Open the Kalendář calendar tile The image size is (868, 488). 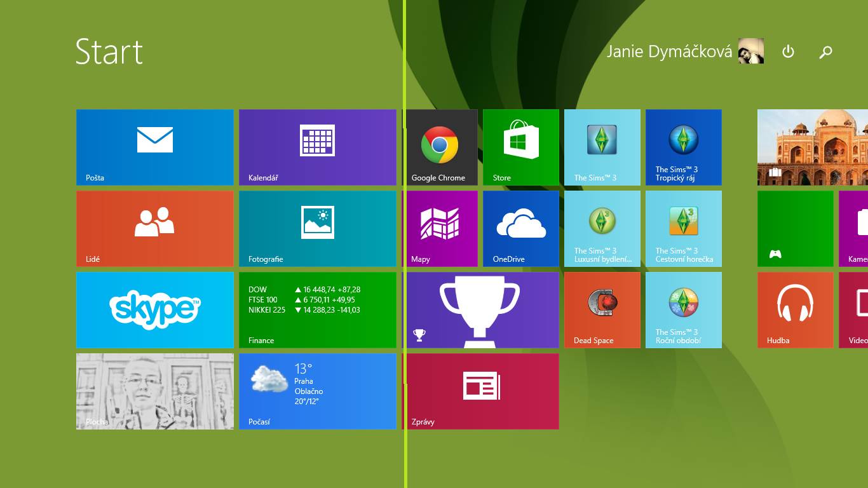coord(318,147)
